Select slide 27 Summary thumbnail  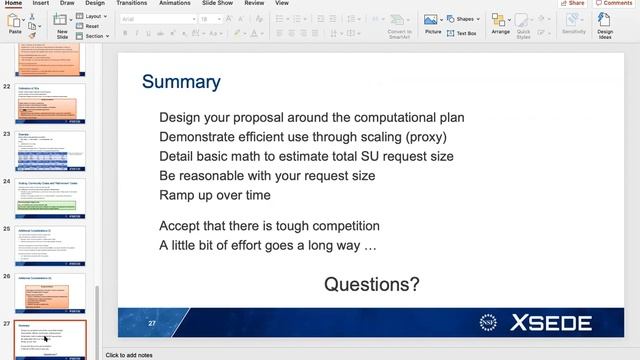[50, 340]
